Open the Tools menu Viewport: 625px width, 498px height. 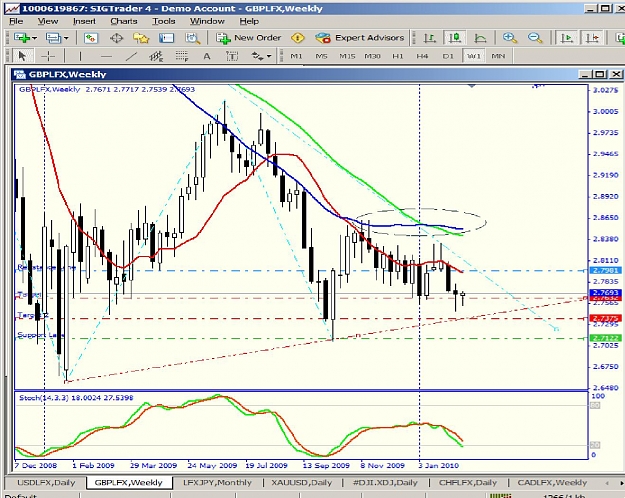tap(163, 21)
